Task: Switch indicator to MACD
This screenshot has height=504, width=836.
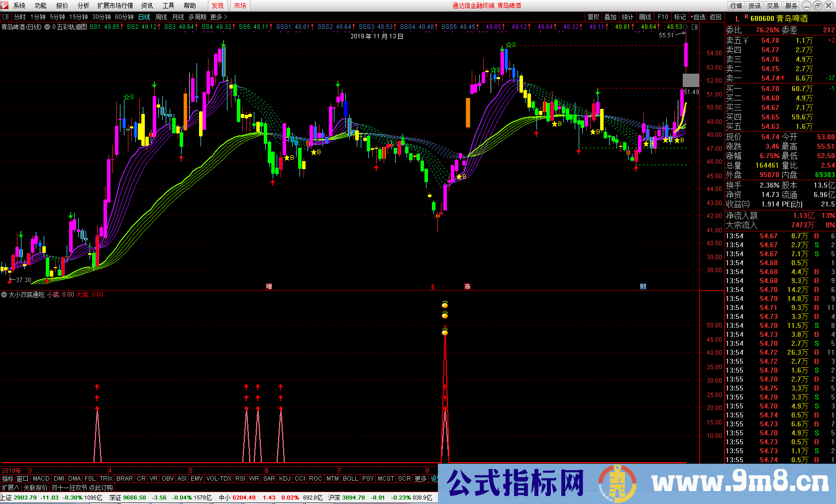Action: point(41,479)
